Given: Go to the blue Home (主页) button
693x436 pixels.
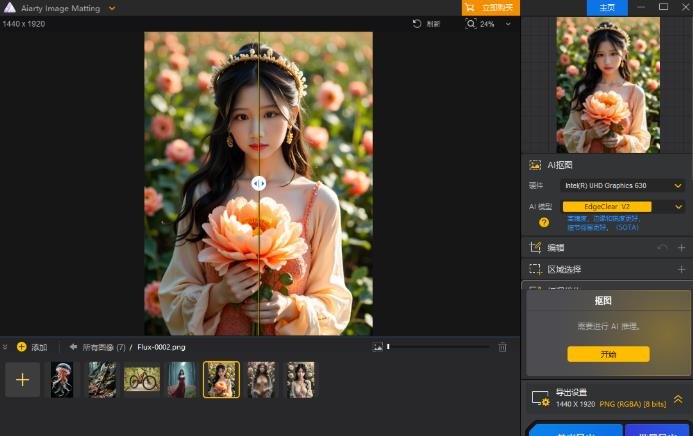Looking at the screenshot, I should (x=607, y=8).
